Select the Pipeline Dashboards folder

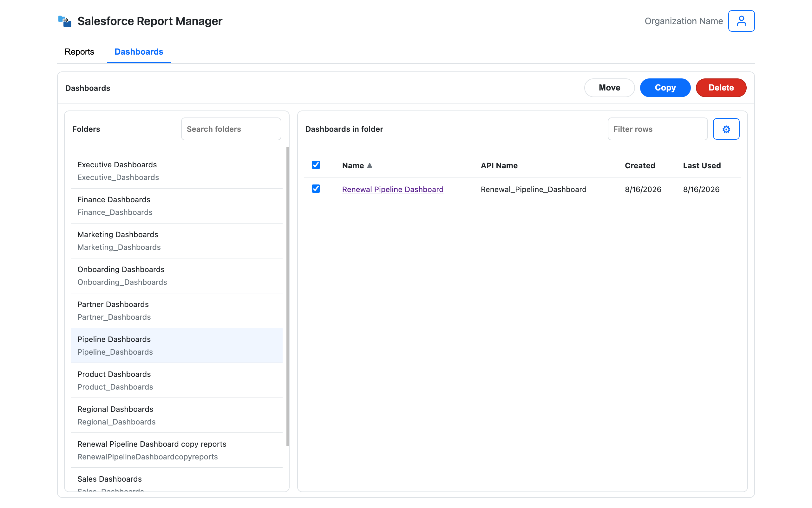177,346
